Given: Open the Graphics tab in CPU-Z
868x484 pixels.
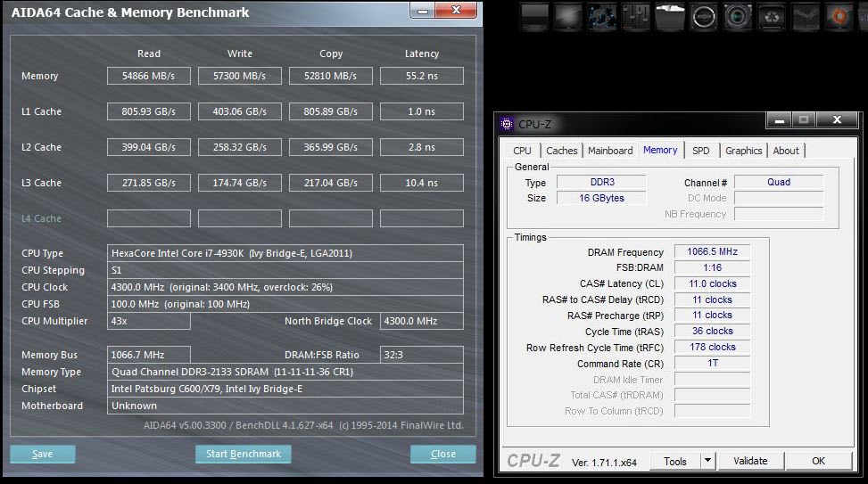Looking at the screenshot, I should pyautogui.click(x=743, y=151).
